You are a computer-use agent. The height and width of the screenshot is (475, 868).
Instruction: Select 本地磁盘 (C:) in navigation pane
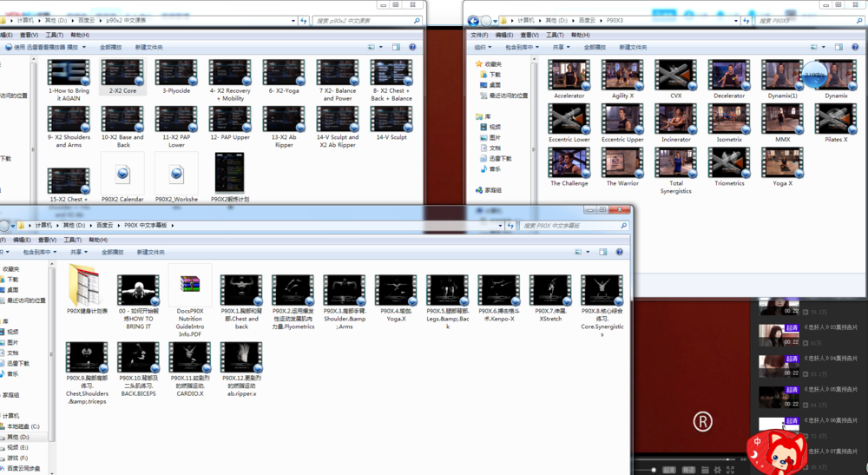[20, 426]
